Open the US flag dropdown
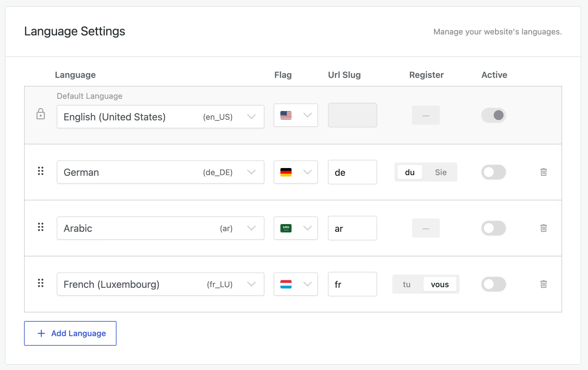Screen dimensions: 588x370 [296, 115]
